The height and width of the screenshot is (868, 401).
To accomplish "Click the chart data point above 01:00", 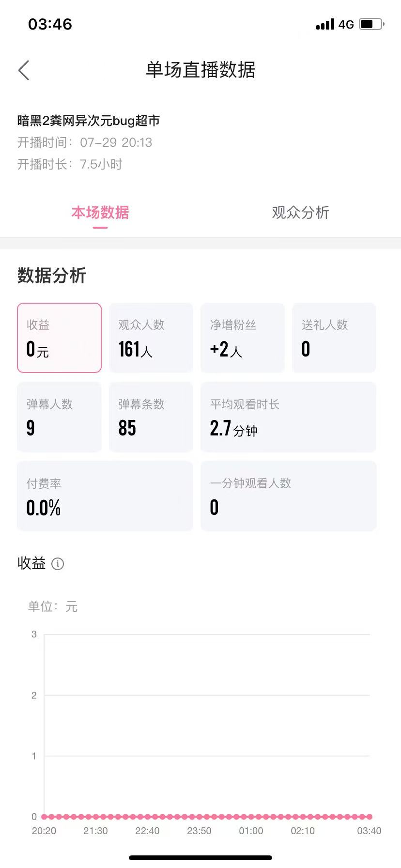I will 251,816.
